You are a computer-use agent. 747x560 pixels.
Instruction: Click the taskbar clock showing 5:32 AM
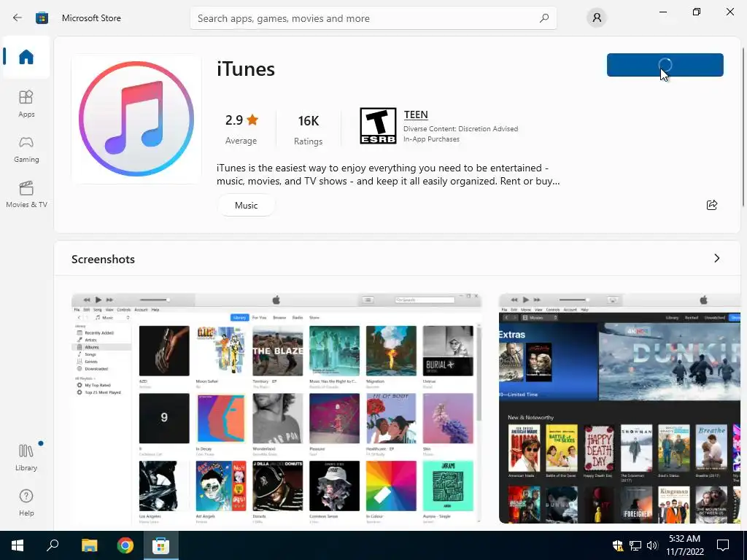(x=684, y=545)
